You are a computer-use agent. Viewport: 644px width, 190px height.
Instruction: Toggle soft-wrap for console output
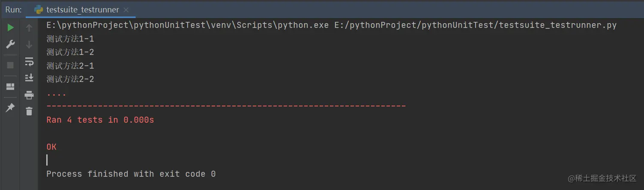click(x=29, y=61)
